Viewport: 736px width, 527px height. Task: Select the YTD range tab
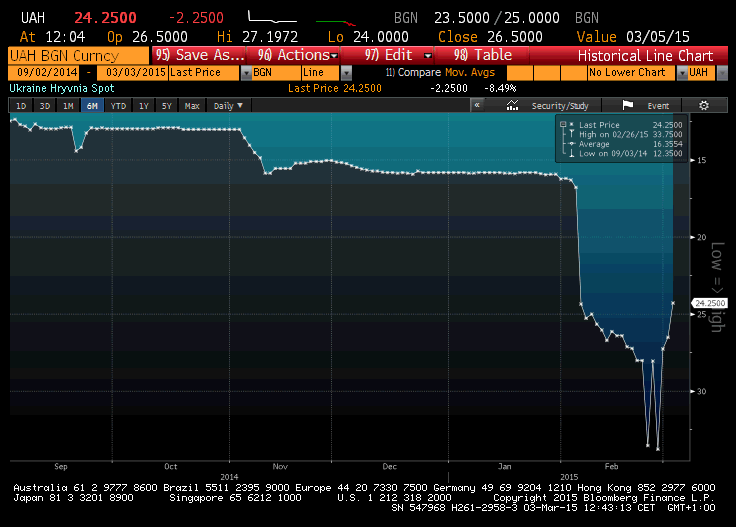[x=118, y=106]
